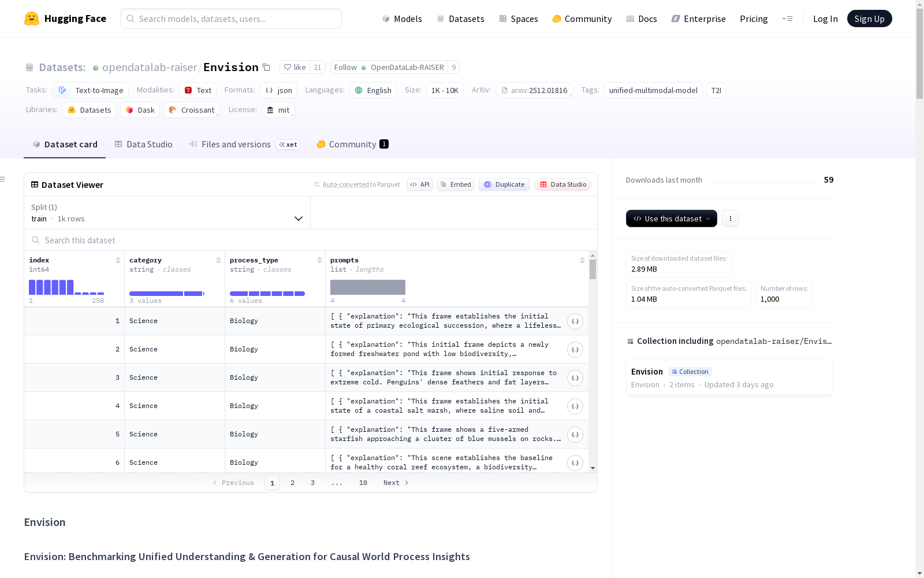Click the Datasets breadcrumb icon
The height and width of the screenshot is (578, 924).
click(29, 68)
